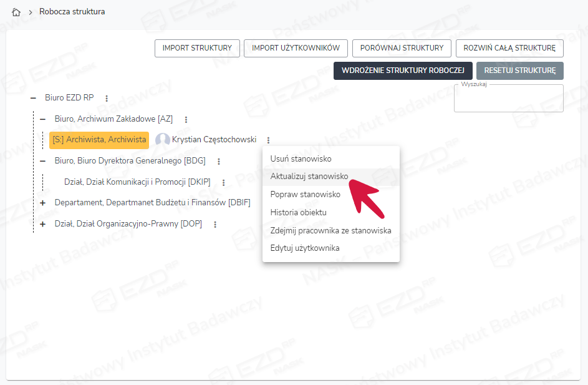Open options for Biuro Dyrektora Generalnego [BDG]
This screenshot has width=588, height=385.
[x=219, y=162]
